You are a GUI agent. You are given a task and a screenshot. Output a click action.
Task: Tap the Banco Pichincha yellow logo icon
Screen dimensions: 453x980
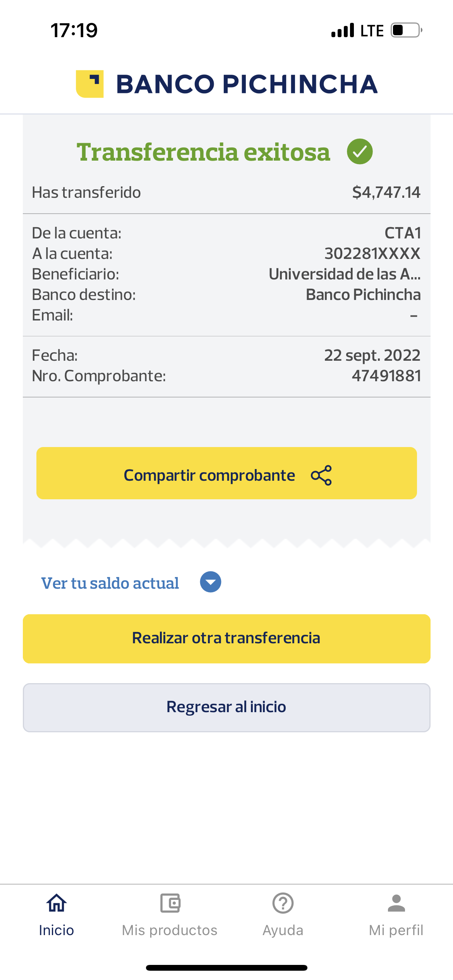point(90,84)
